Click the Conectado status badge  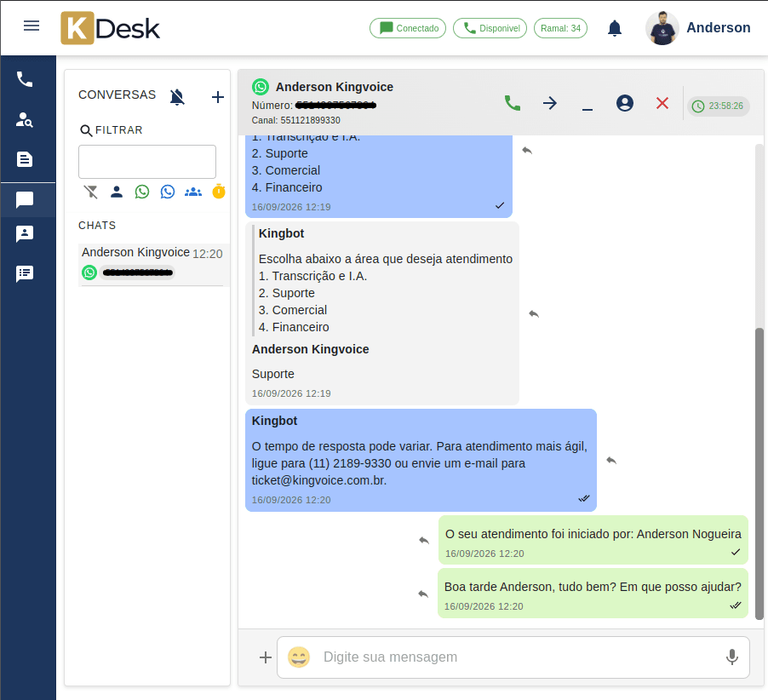[x=408, y=28]
